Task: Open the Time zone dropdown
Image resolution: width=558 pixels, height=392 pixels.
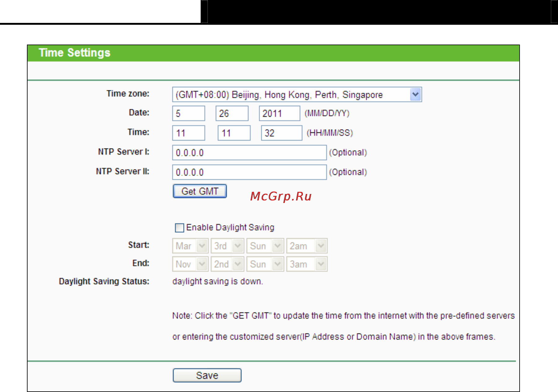Action: (x=297, y=94)
